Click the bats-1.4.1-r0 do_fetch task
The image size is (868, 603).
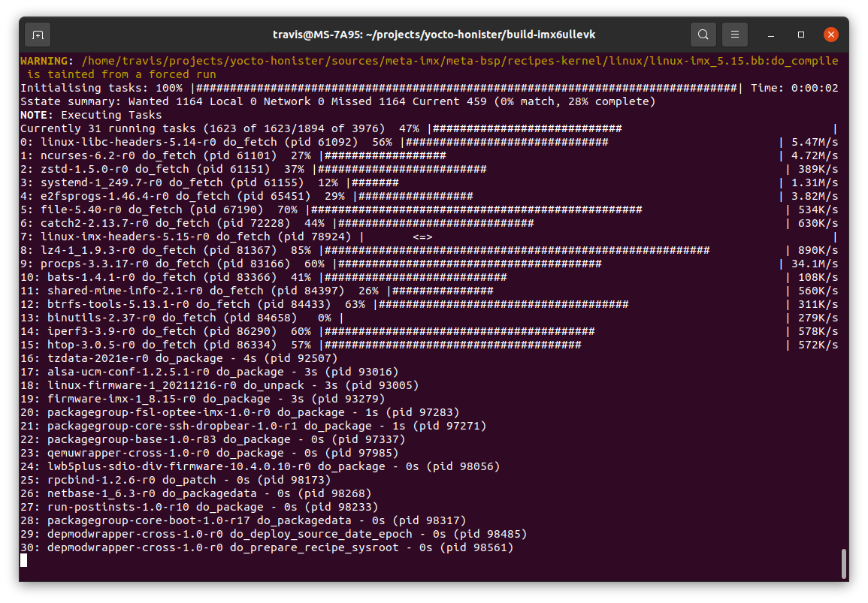(430, 278)
